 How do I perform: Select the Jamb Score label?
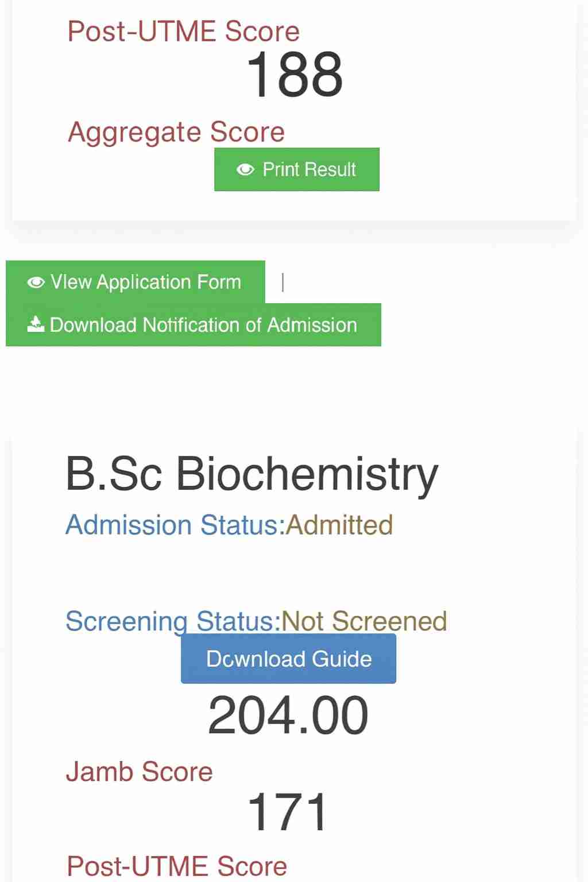click(140, 772)
